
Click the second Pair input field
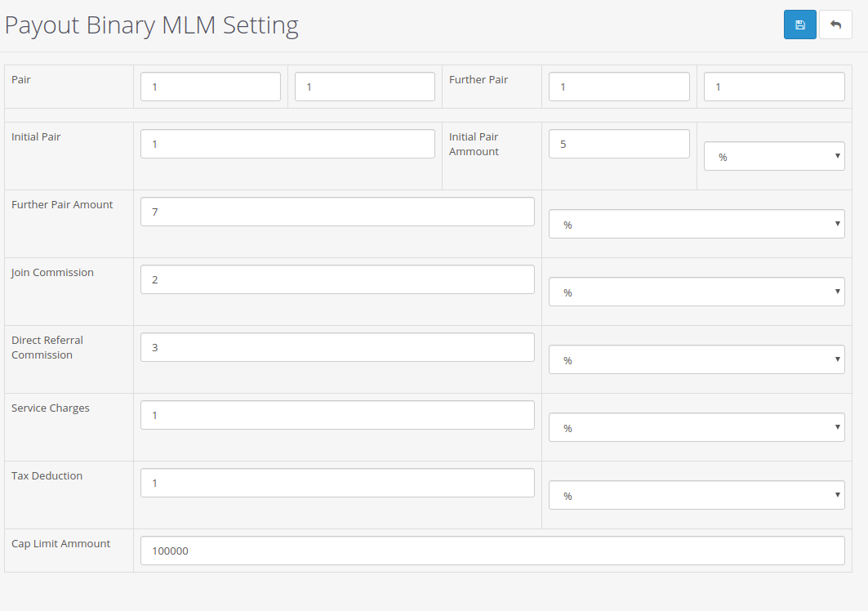[364, 87]
